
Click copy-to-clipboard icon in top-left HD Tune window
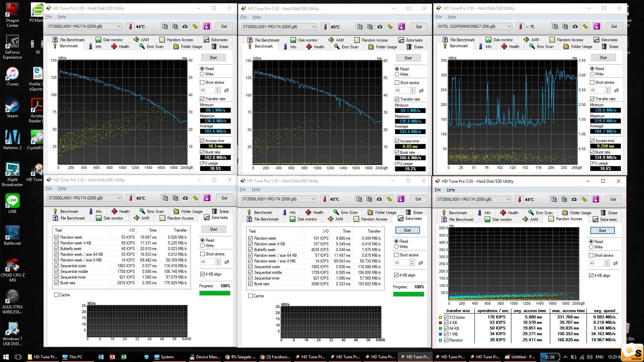pyautogui.click(x=165, y=26)
